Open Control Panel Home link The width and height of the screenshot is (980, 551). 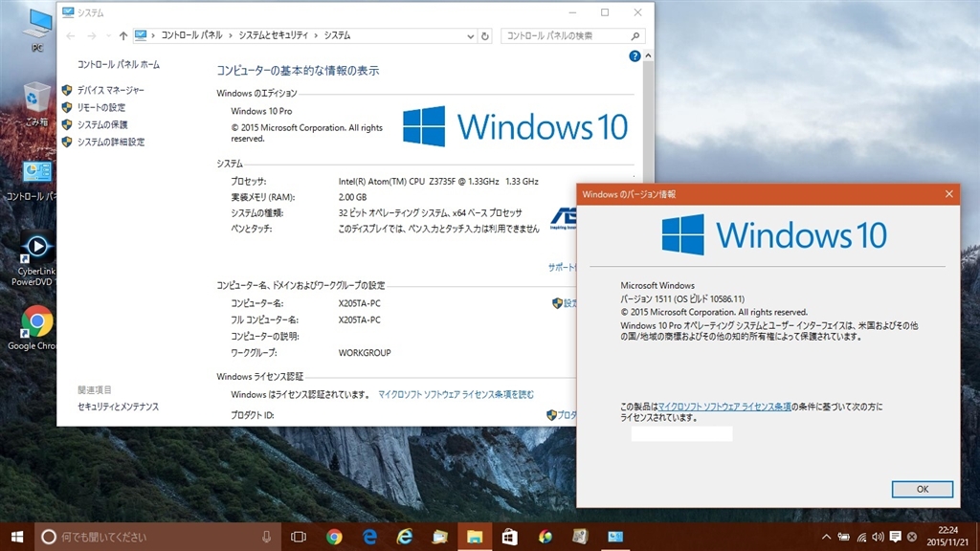point(118,64)
